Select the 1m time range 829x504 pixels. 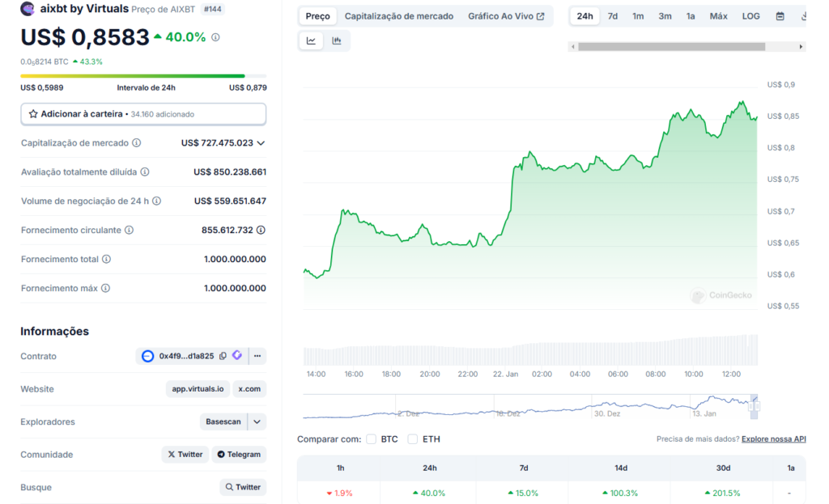(x=638, y=16)
